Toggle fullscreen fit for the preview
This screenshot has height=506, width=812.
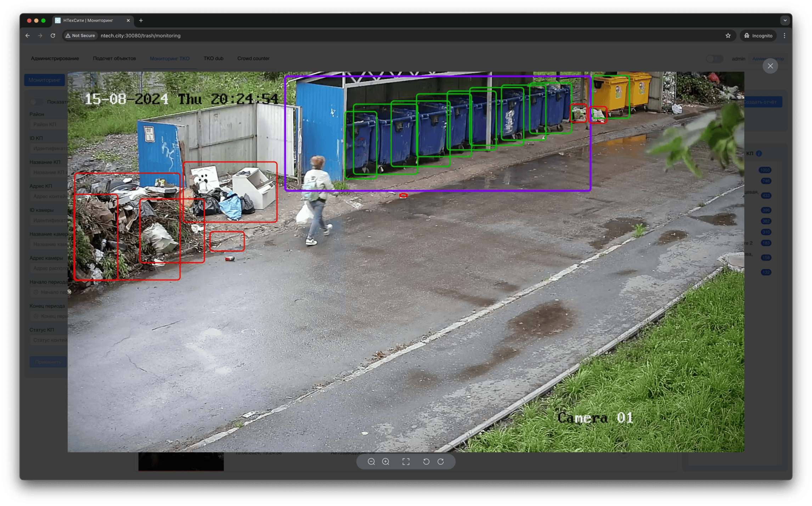pos(406,461)
